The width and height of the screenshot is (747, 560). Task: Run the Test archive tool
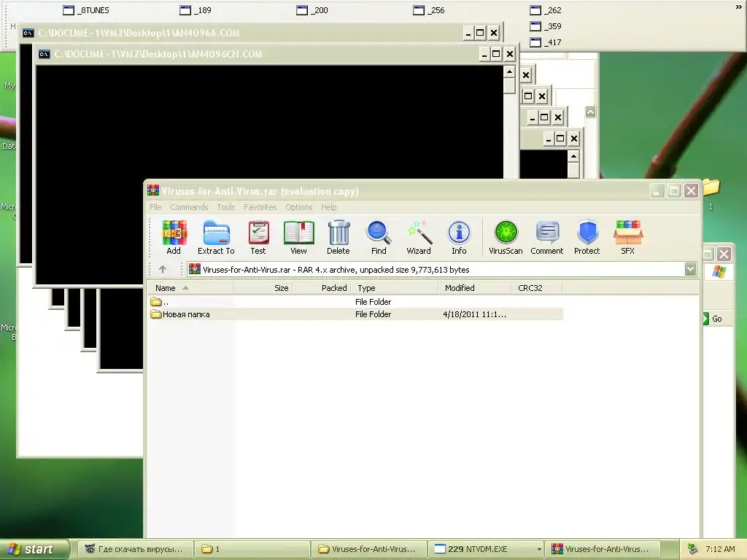coord(258,237)
